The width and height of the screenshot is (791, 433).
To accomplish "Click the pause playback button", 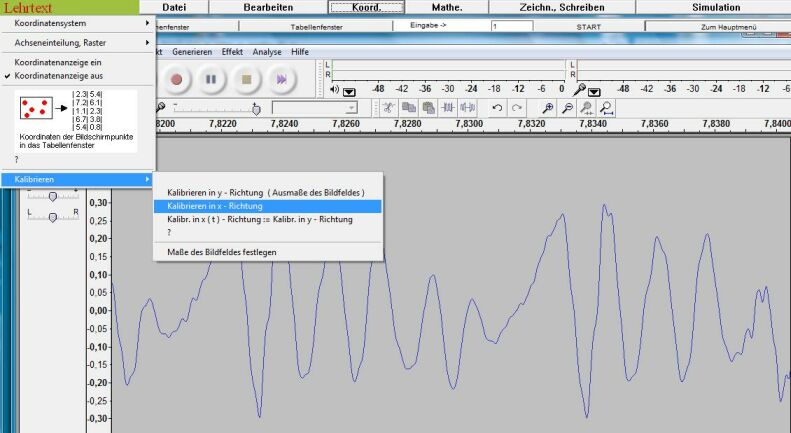I will [210, 78].
